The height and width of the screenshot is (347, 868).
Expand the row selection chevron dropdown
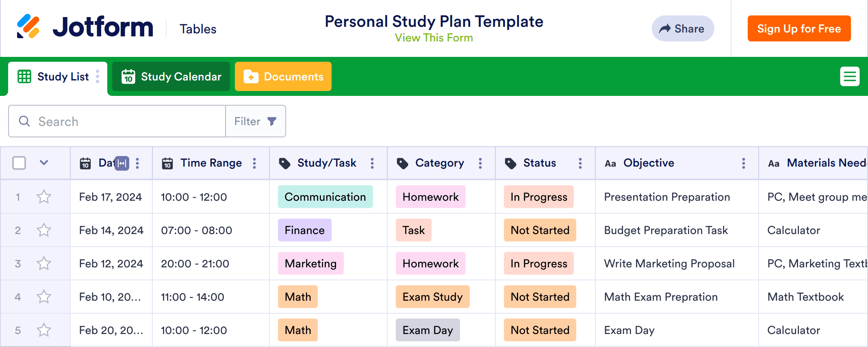[44, 163]
